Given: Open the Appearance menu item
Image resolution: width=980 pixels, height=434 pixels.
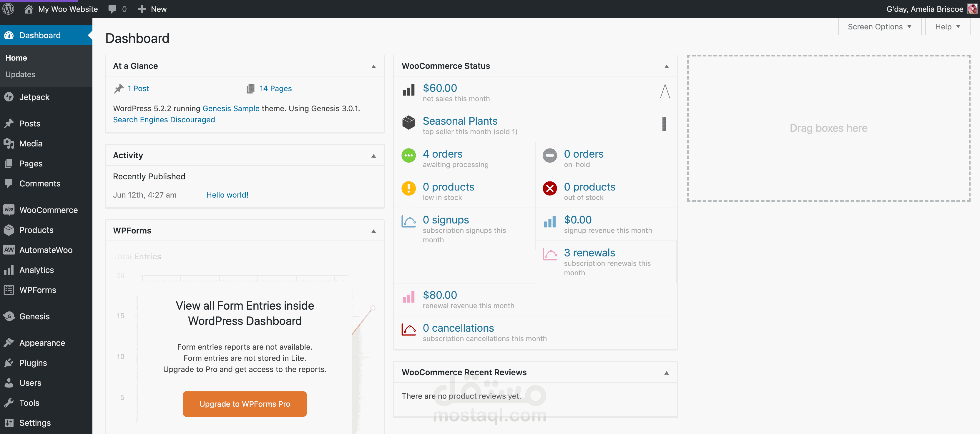Looking at the screenshot, I should 46,343.
